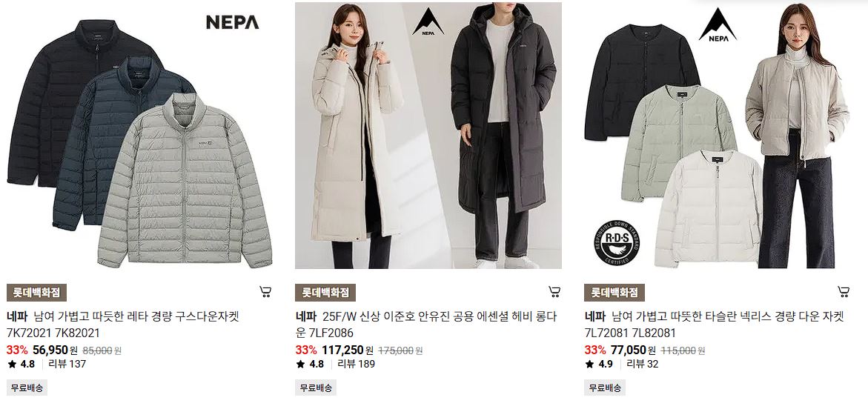This screenshot has height=409, width=868.
Task: Add the 타슬란 넥리스 다운 자켓 to cart
Action: point(843,292)
